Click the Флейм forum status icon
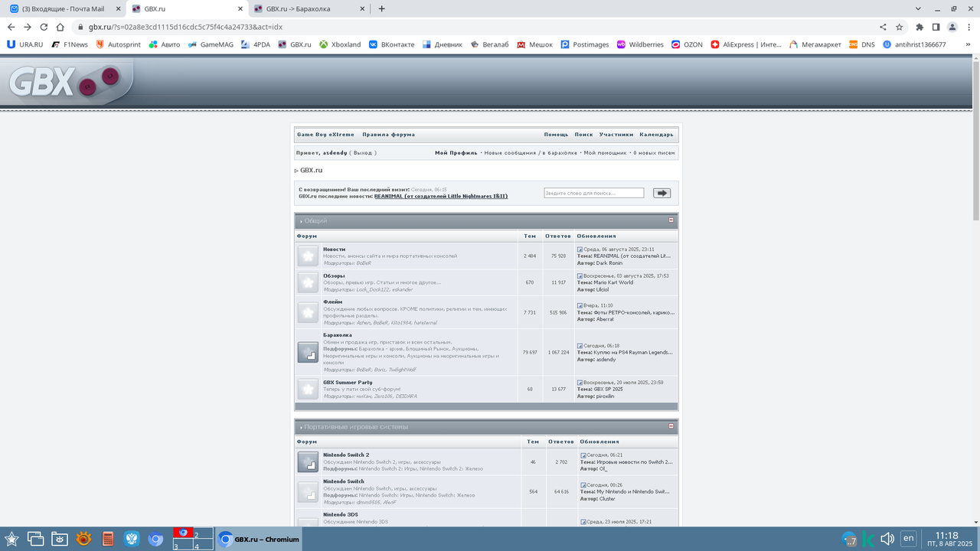 308,312
